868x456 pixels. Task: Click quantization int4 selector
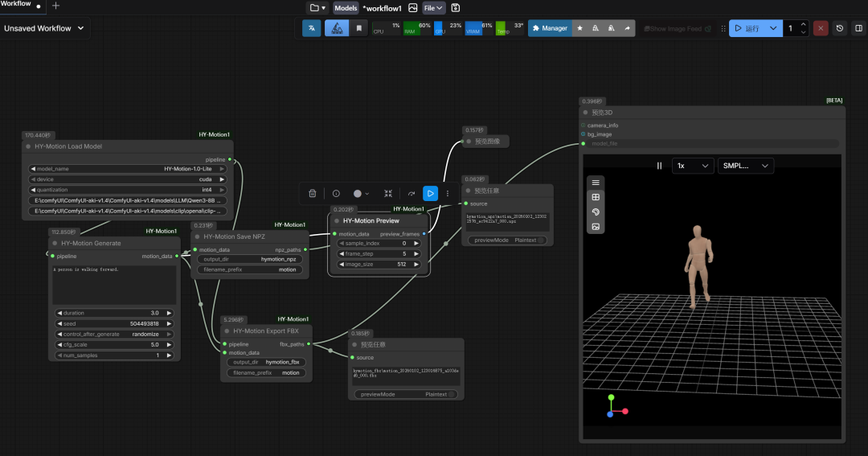click(127, 190)
